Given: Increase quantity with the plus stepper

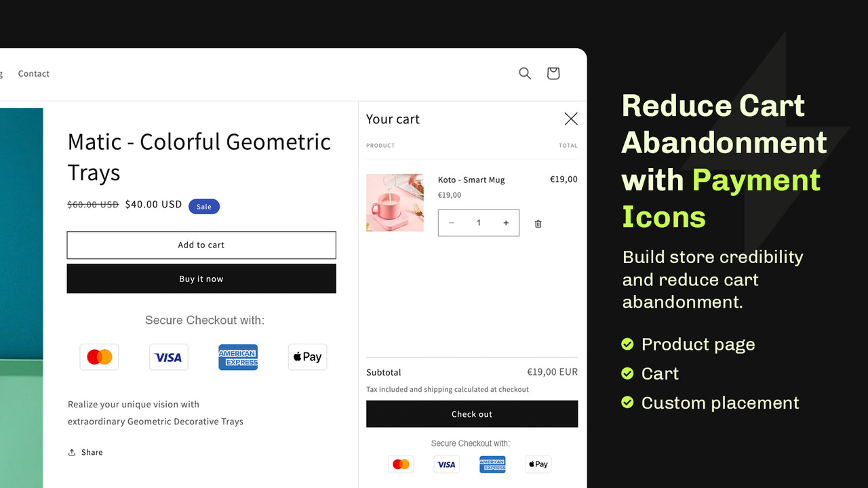Looking at the screenshot, I should 506,222.
